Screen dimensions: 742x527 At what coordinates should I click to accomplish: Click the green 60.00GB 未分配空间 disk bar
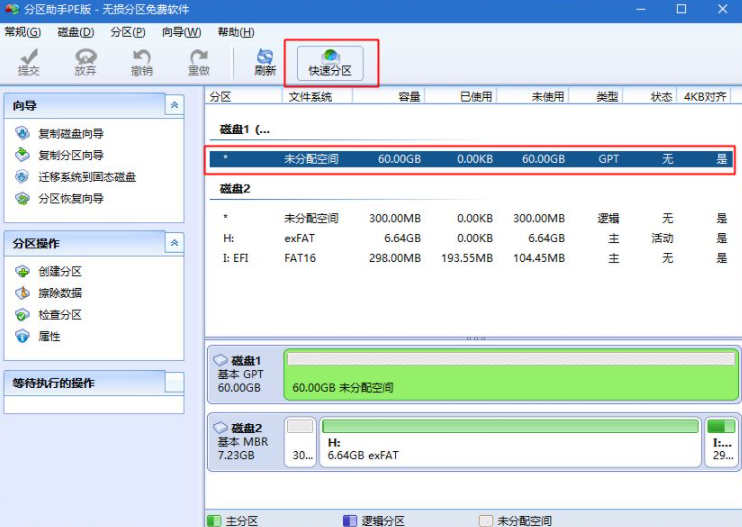tap(511, 375)
